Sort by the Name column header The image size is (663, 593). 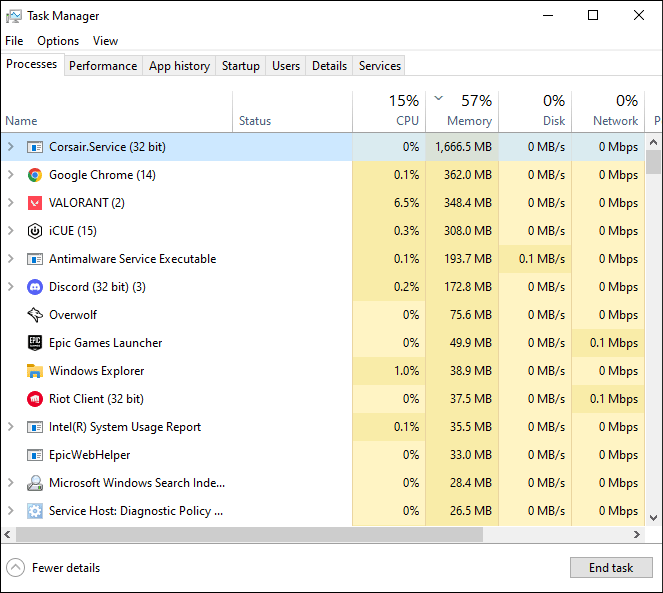click(117, 112)
